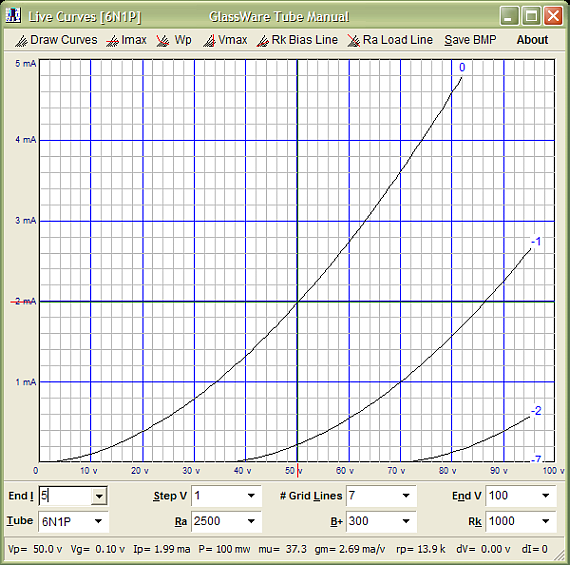The image size is (570, 565).
Task: Open the About menu item
Action: 532,40
